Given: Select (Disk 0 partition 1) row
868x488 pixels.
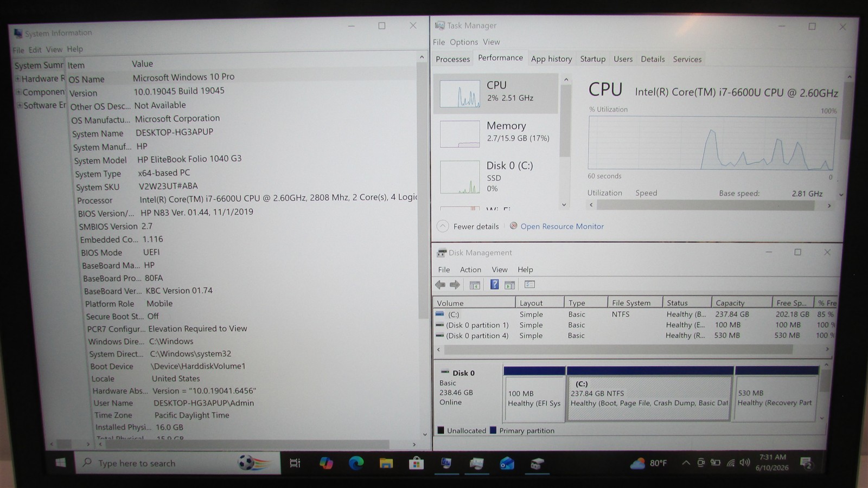Looking at the screenshot, I should (635, 325).
